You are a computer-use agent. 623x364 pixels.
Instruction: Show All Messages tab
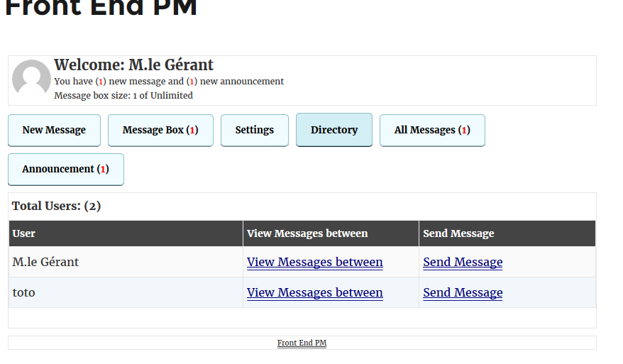point(432,131)
